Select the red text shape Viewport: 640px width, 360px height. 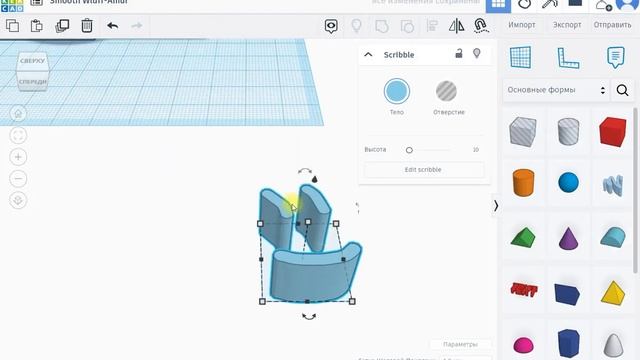(x=524, y=290)
